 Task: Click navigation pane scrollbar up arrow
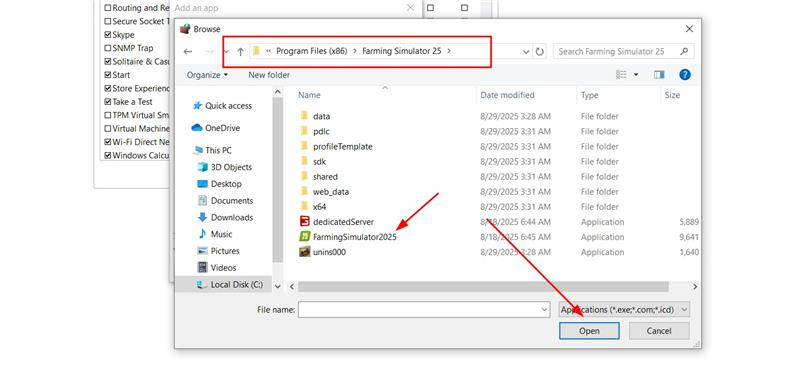coord(278,92)
